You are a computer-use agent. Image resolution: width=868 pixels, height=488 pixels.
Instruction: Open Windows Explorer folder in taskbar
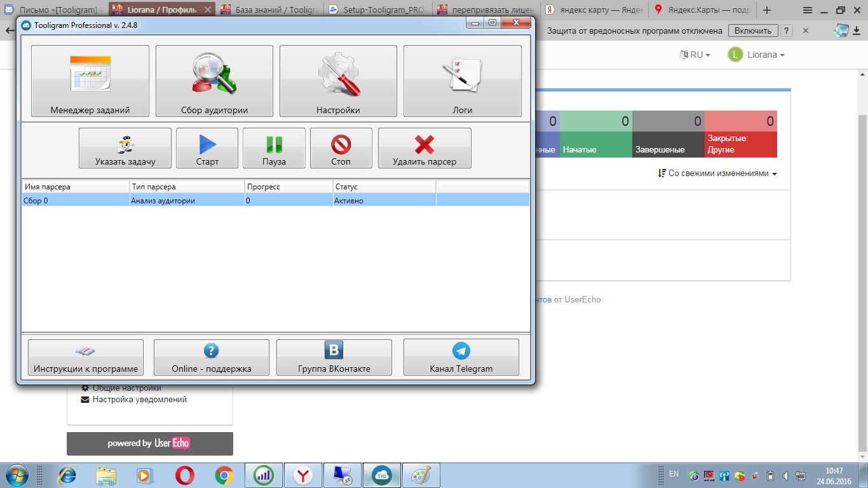pyautogui.click(x=106, y=475)
